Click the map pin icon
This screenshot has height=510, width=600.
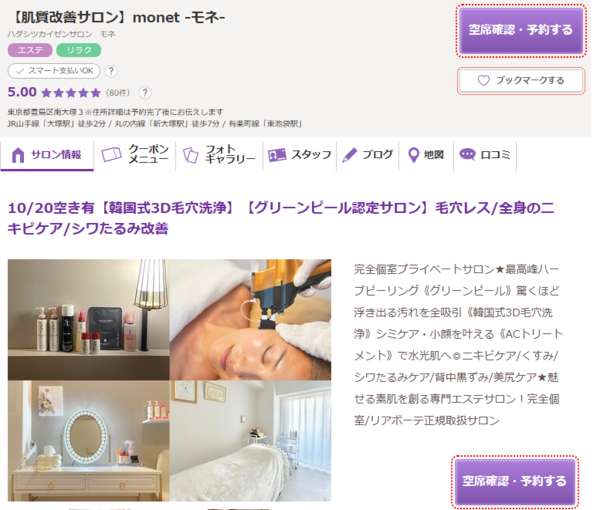coord(413,155)
